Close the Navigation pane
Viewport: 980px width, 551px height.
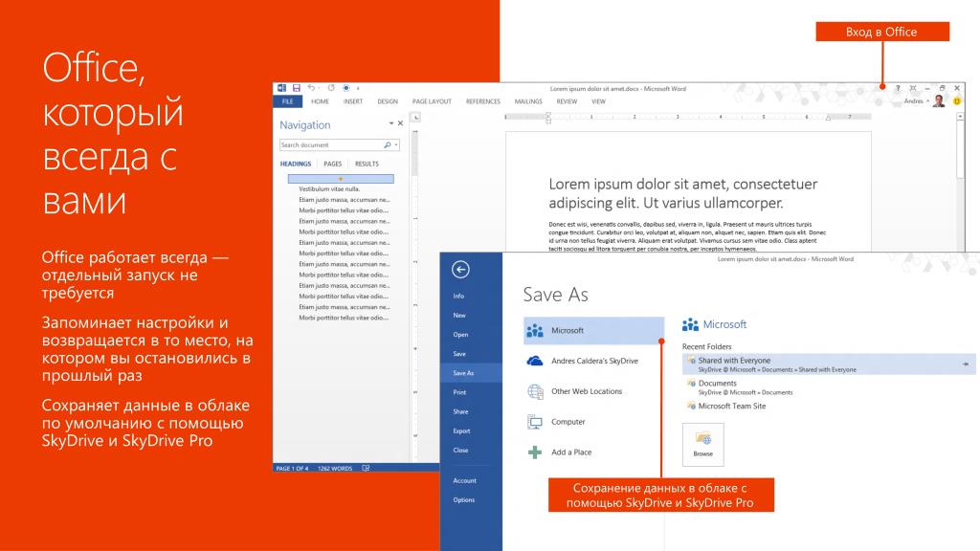(401, 123)
